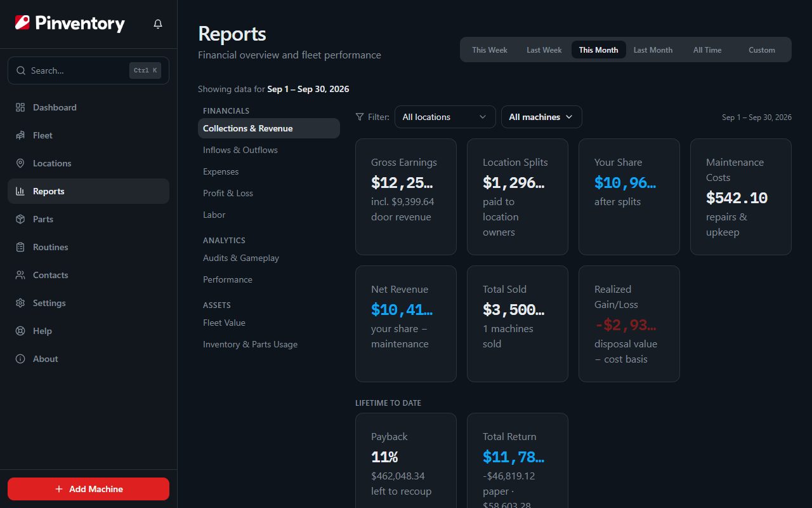Click the filter funnel icon
The image size is (812, 508).
pyautogui.click(x=360, y=117)
